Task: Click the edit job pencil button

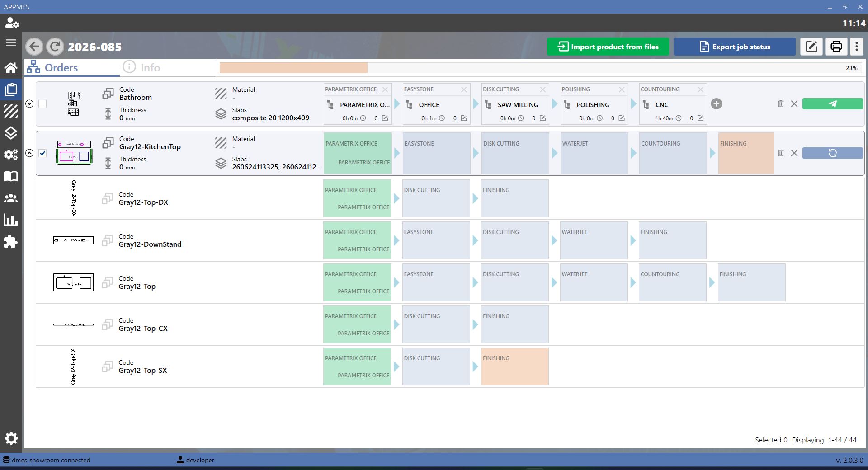Action: point(811,47)
